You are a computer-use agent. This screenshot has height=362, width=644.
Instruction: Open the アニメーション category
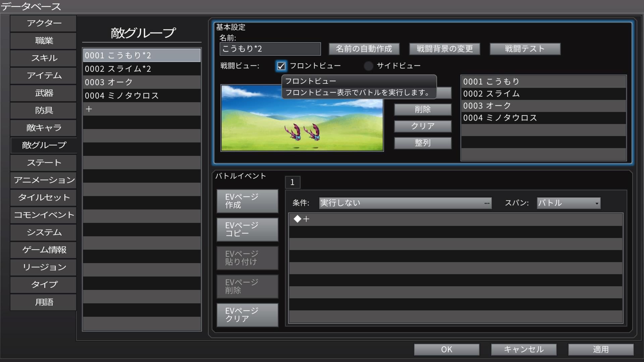pos(44,180)
